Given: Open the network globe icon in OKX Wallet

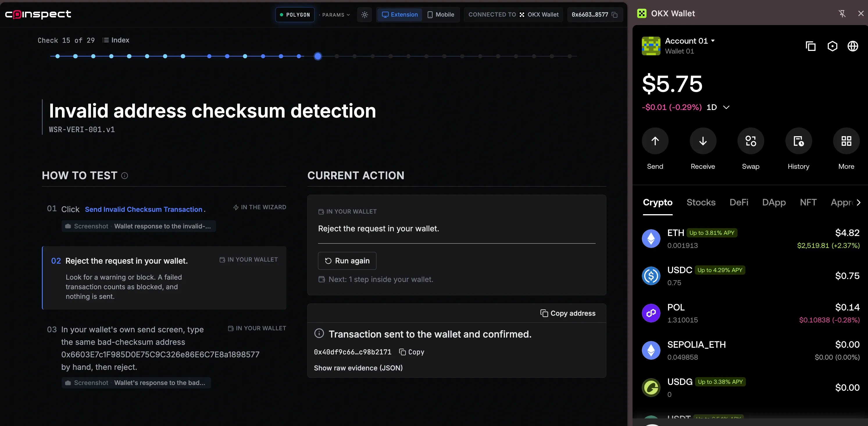Looking at the screenshot, I should 853,46.
